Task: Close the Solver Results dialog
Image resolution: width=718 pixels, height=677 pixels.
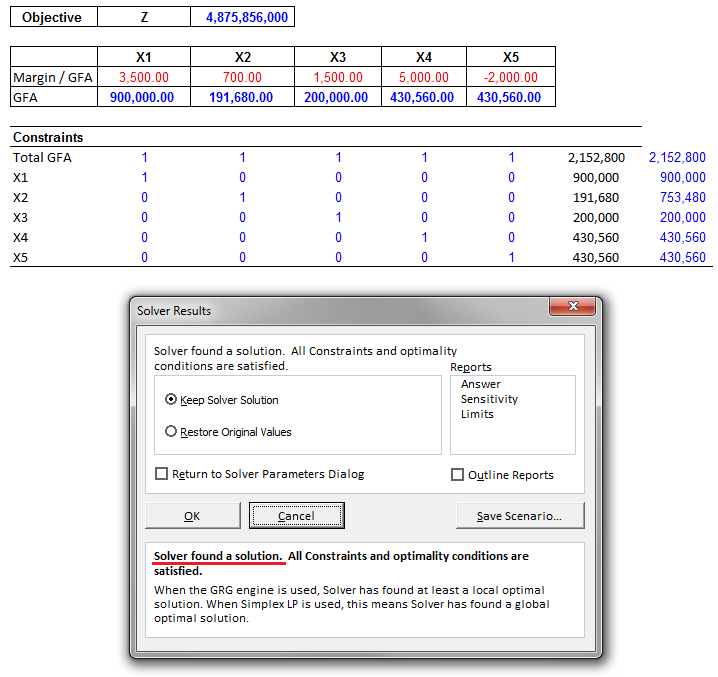Action: pos(573,307)
